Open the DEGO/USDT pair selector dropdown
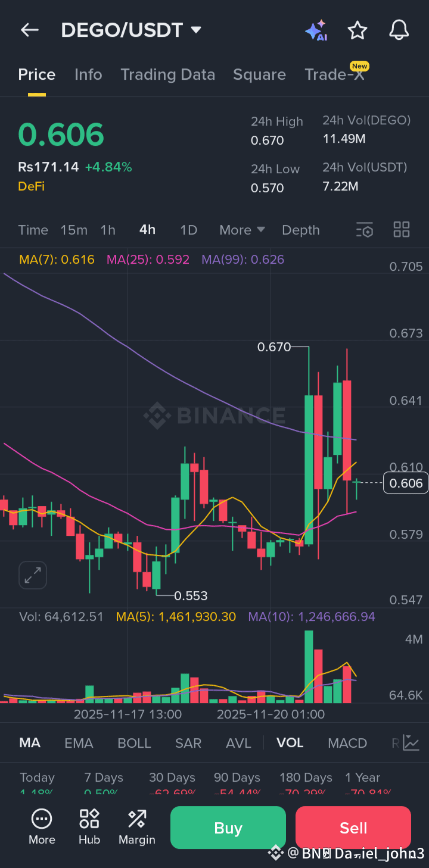The image size is (429, 868). (132, 30)
